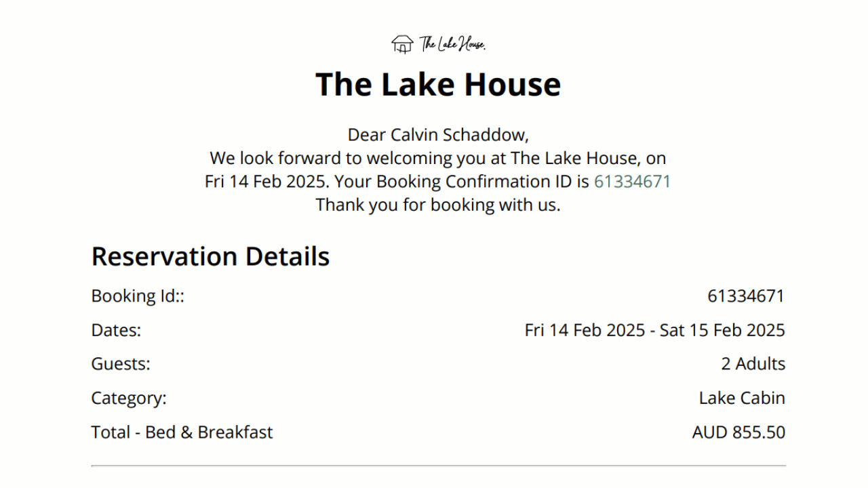Select the AUD 855.50 total amount
This screenshot has height=488, width=868.
pyautogui.click(x=738, y=432)
